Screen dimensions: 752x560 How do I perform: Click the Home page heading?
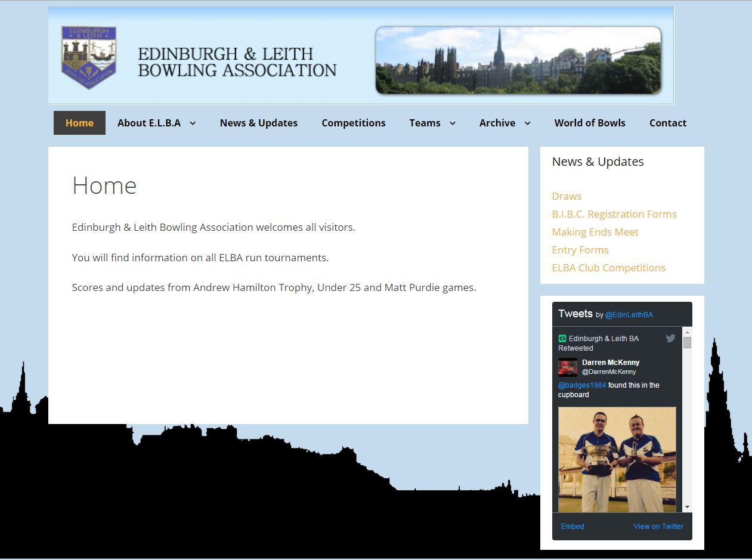(104, 185)
